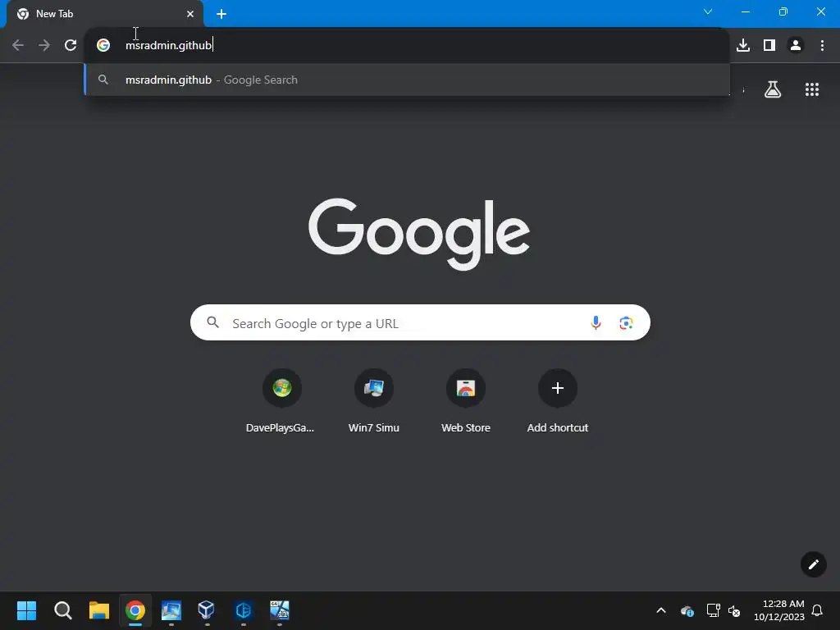Click the Google icon in address bar

pos(103,45)
